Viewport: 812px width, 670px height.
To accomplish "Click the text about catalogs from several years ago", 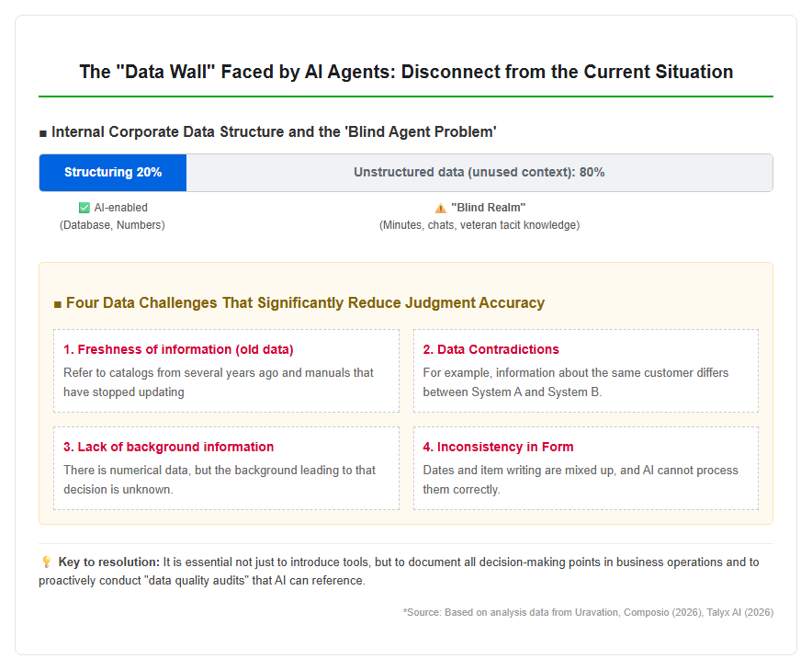I will [218, 382].
